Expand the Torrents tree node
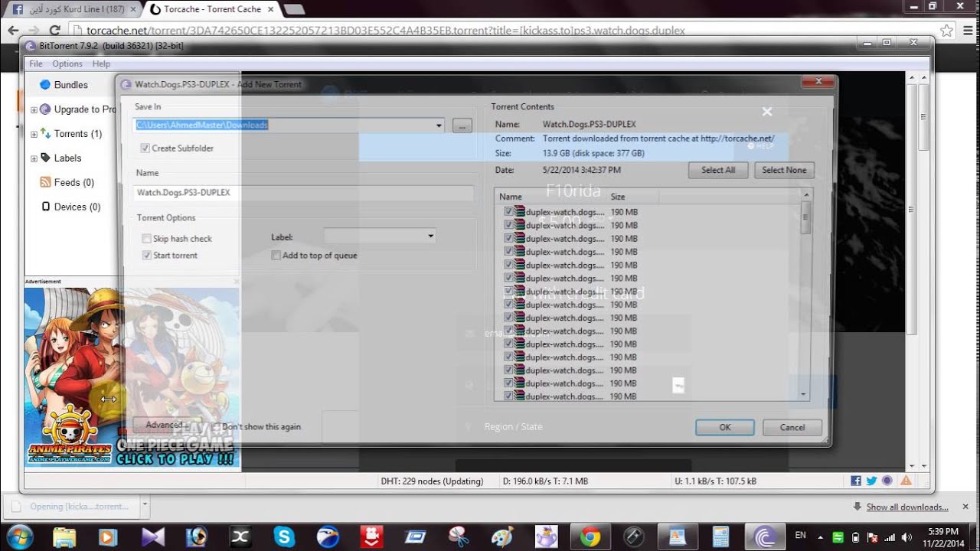 [x=34, y=135]
